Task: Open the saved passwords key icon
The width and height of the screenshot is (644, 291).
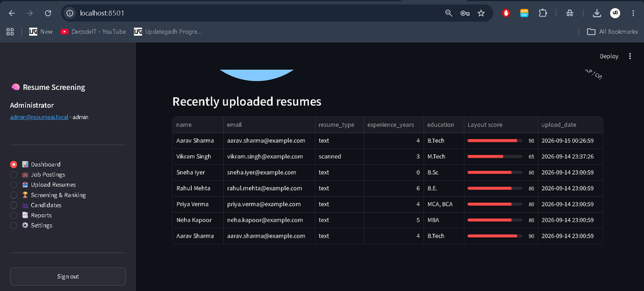Action: pyautogui.click(x=465, y=13)
